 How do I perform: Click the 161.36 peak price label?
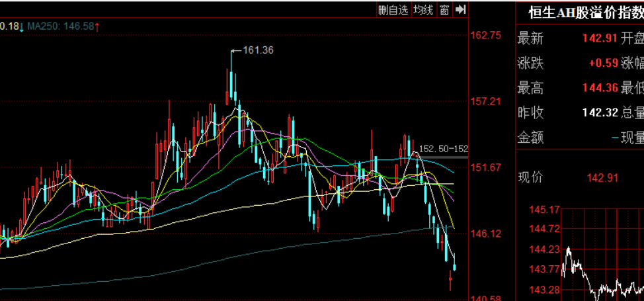[258, 50]
